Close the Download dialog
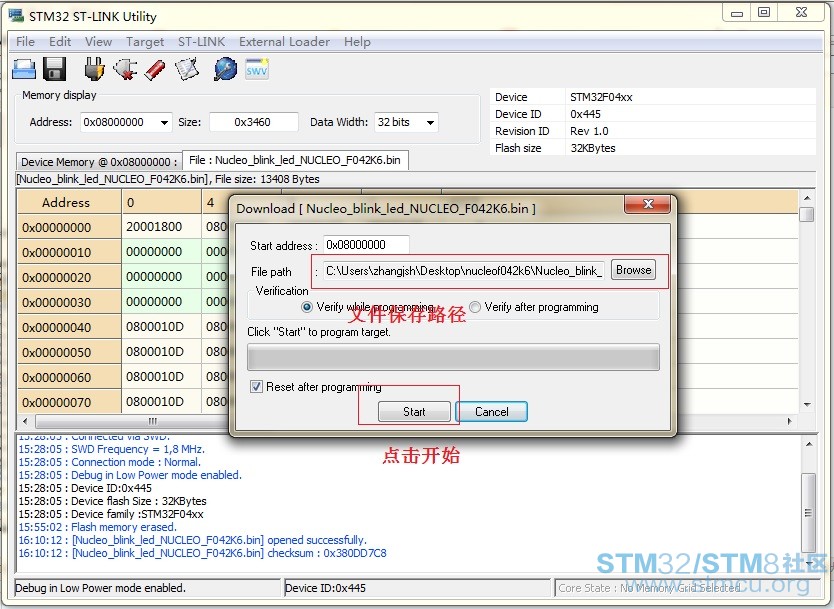 (648, 204)
